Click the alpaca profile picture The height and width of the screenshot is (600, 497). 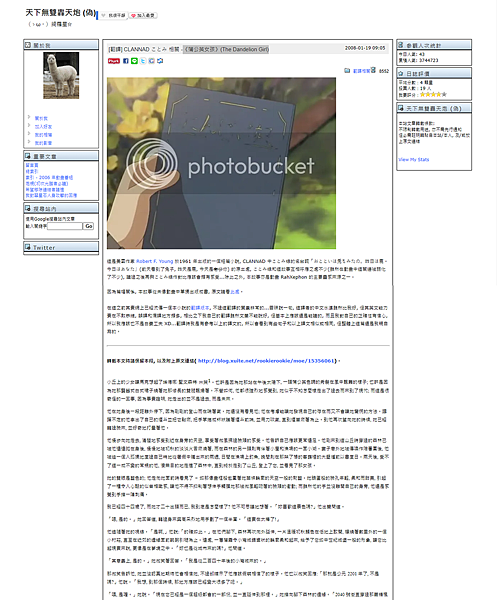coord(61,75)
